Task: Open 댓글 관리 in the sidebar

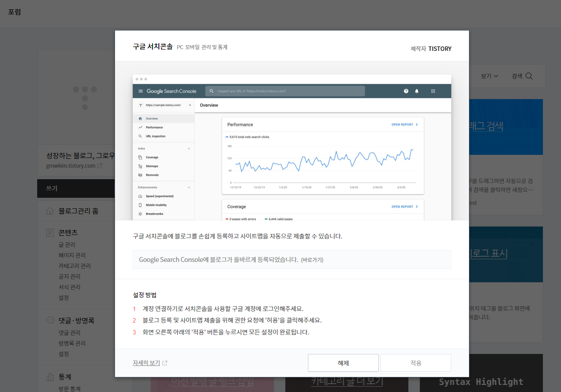Action: [x=69, y=333]
